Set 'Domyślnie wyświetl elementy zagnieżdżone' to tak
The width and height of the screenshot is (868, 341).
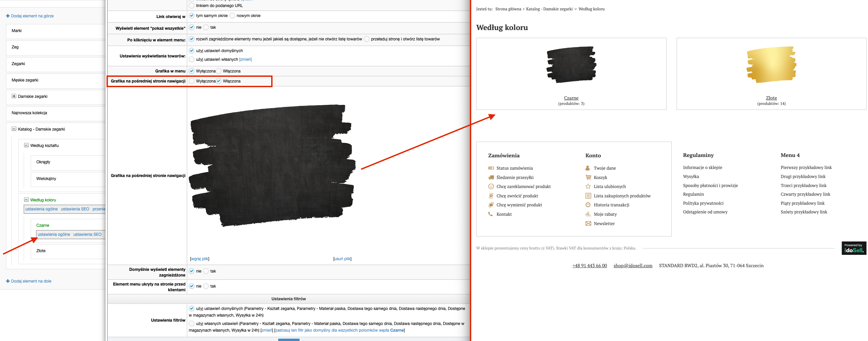[206, 271]
